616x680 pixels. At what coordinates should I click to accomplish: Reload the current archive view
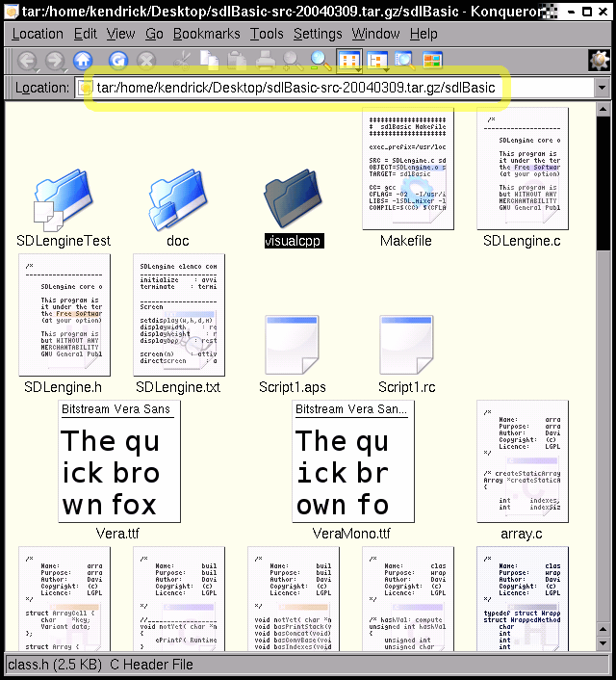click(x=117, y=61)
